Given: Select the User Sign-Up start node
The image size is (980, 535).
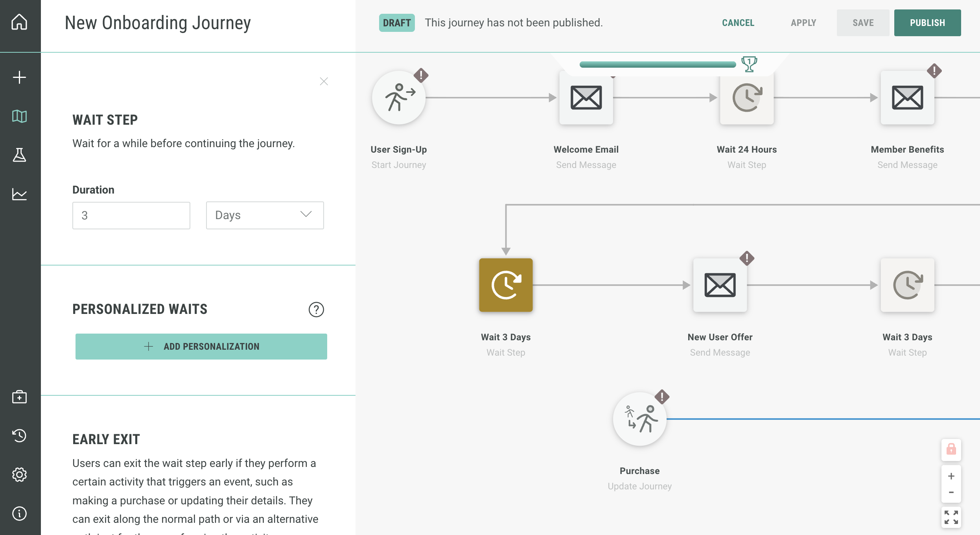Looking at the screenshot, I should point(399,98).
